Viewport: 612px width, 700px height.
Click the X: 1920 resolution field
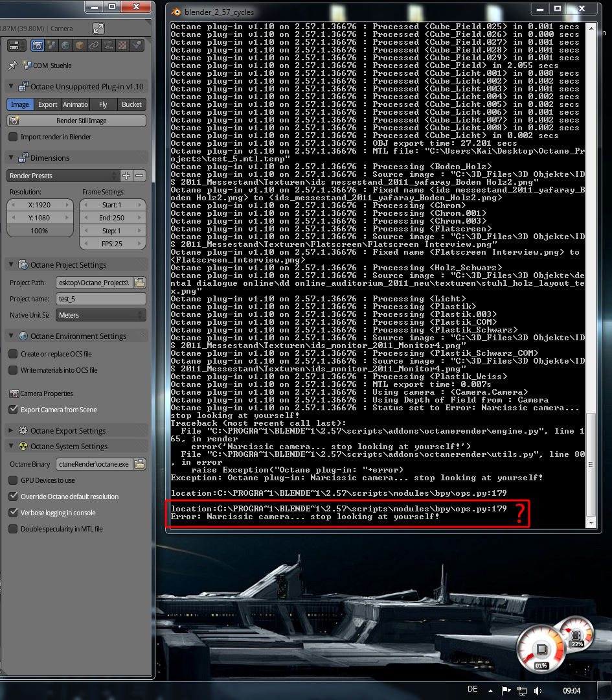pyautogui.click(x=40, y=205)
